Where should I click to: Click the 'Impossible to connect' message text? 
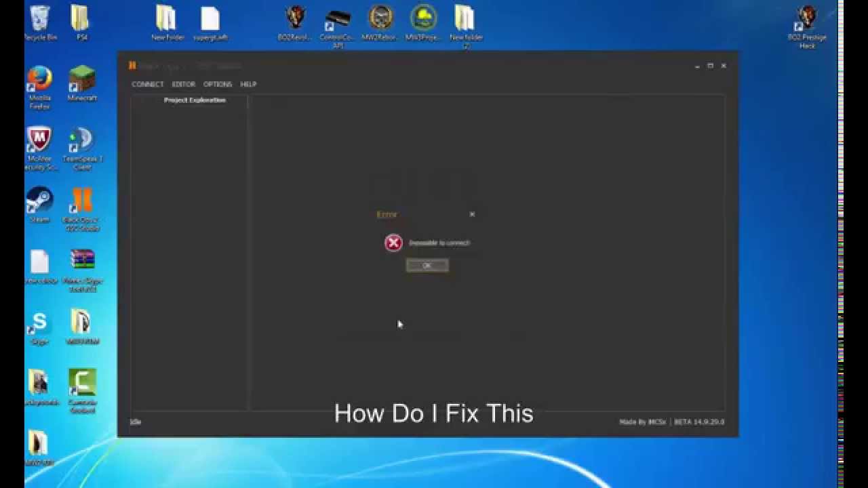tap(439, 243)
